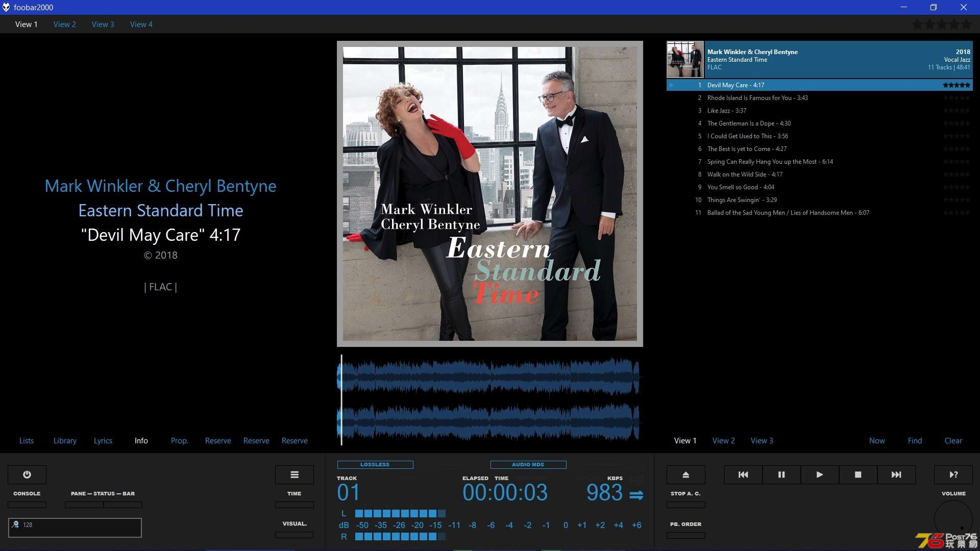This screenshot has width=980, height=551.
Task: Select playlist View 2 tab
Action: (x=724, y=440)
